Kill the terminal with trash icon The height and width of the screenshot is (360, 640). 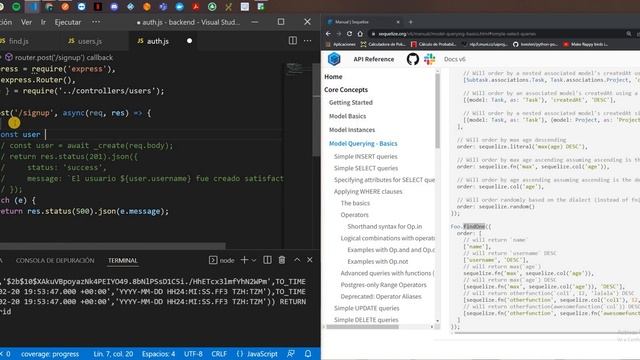(282, 260)
